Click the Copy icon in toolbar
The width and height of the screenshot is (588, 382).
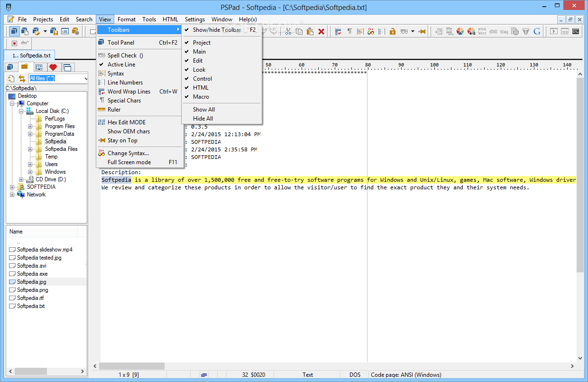pyautogui.click(x=299, y=31)
